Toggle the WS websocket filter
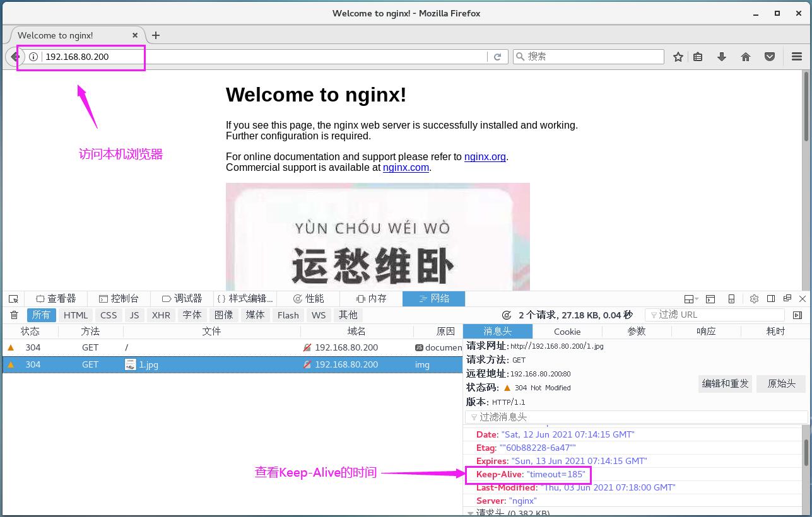The height and width of the screenshot is (517, 812). [319, 315]
